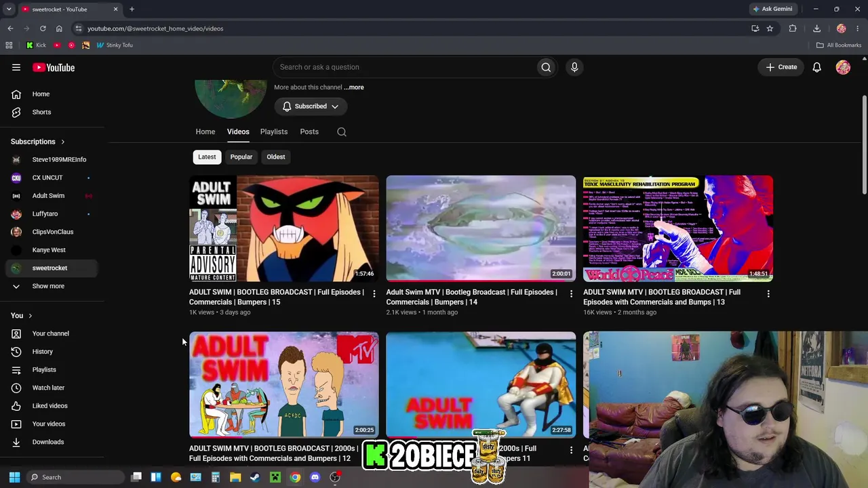Image resolution: width=868 pixels, height=488 pixels.
Task: Open the YouTube guide hamburger menu
Action: tap(16, 67)
